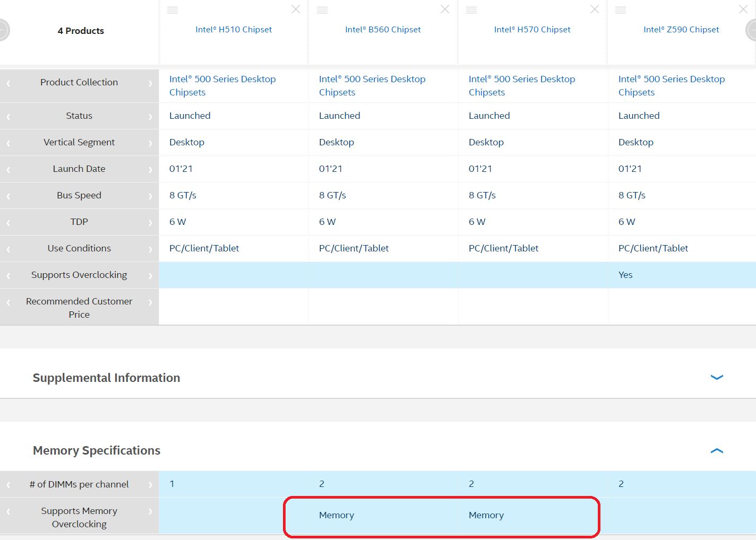Open the Intel Z590 Chipset product link
This screenshot has width=756, height=540.
(x=681, y=30)
